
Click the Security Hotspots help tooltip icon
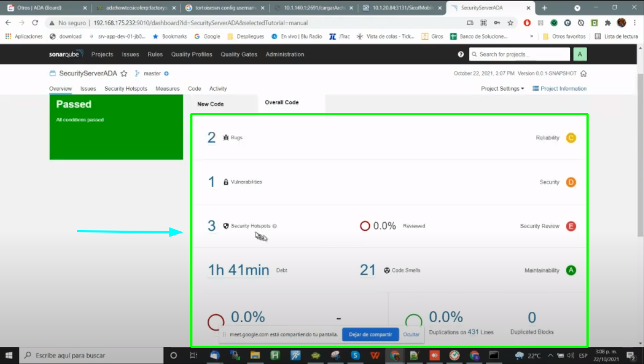click(x=275, y=226)
